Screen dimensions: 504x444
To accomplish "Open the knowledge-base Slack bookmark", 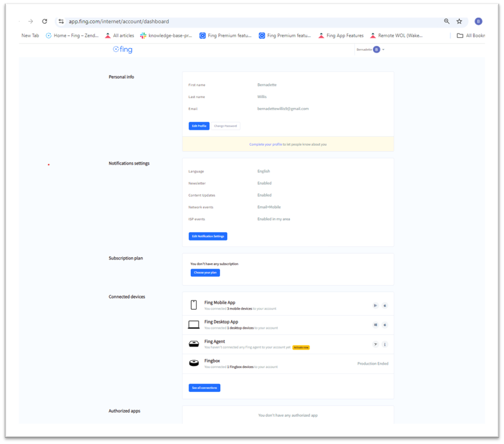I will click(166, 35).
